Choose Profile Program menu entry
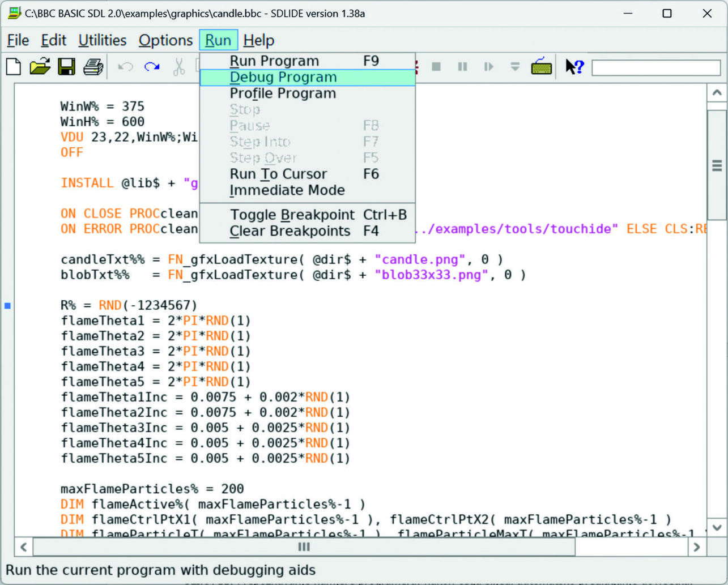 click(x=308, y=93)
